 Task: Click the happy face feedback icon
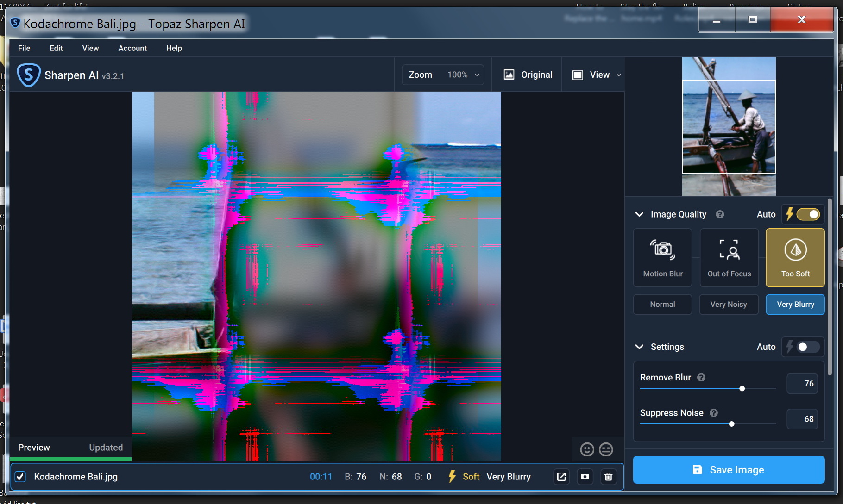tap(587, 449)
